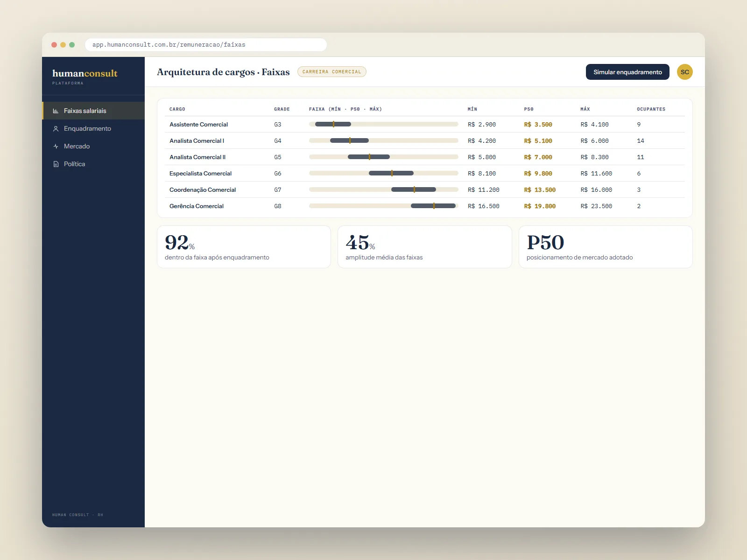The image size is (747, 560).
Task: Click the R$ 2.900 minimum value
Action: click(x=482, y=125)
